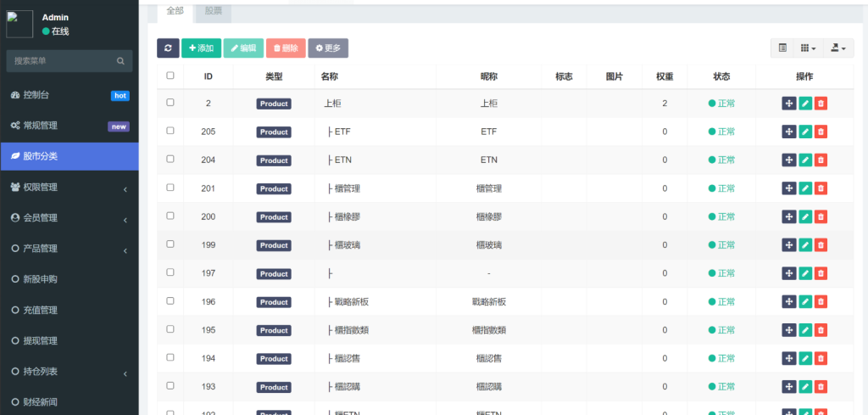This screenshot has height=415, width=868.
Task: Sort by the ID column header
Action: pos(209,76)
